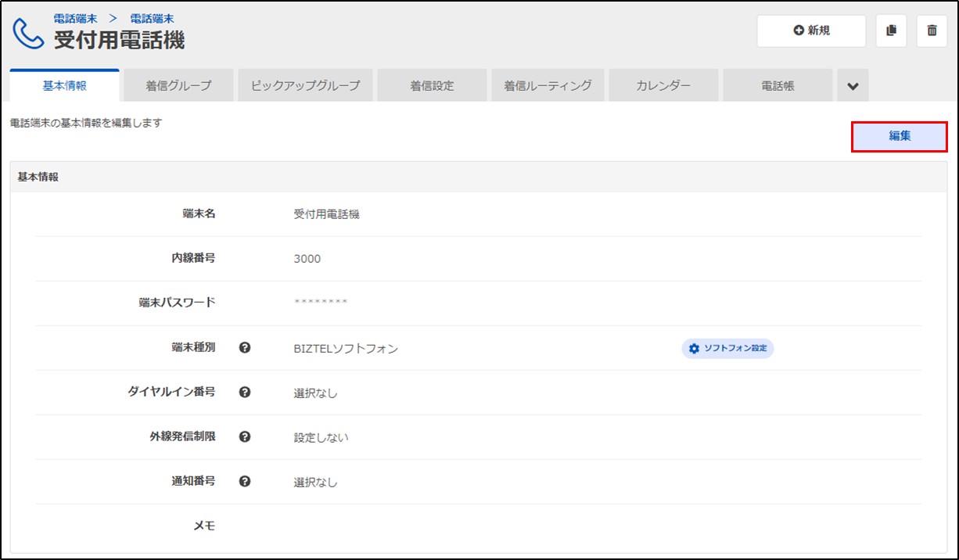
Task: Click the copy/duplicate icon button
Action: coord(891,31)
